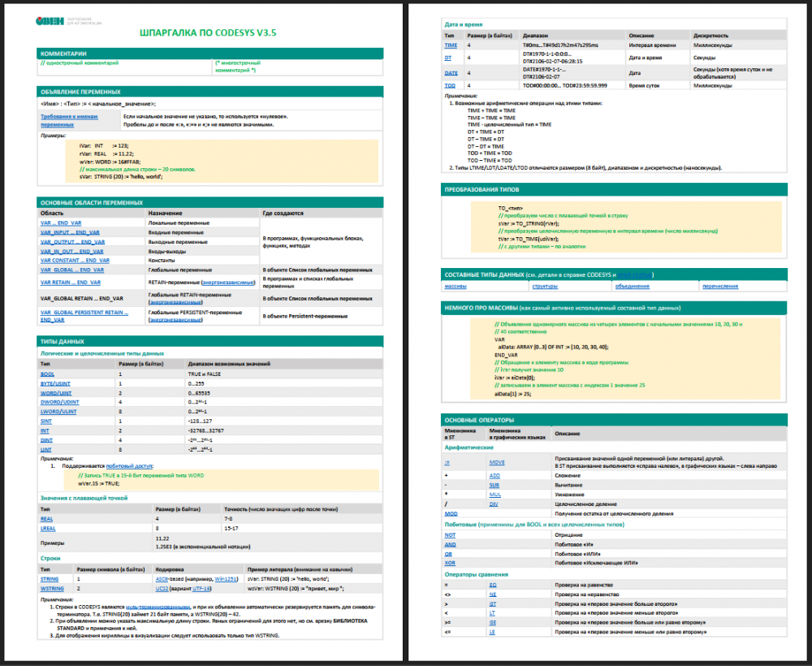Click the LWORD/ULINT type link
Image resolution: width=812 pixels, height=666 pixels.
click(x=58, y=411)
